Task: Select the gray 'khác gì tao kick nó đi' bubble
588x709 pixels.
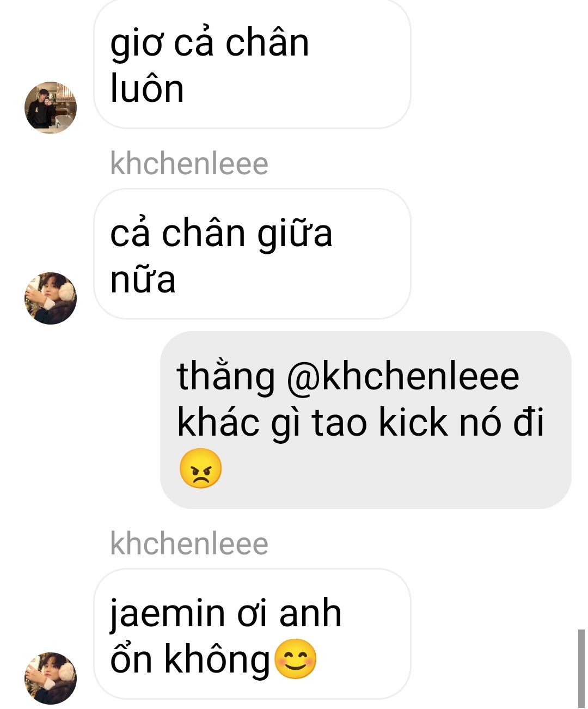Action: [366, 420]
